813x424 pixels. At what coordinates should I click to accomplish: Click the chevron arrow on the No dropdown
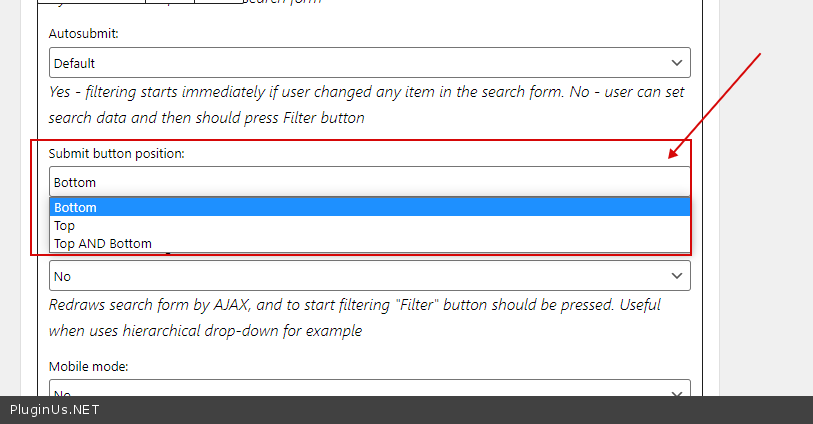click(x=678, y=276)
